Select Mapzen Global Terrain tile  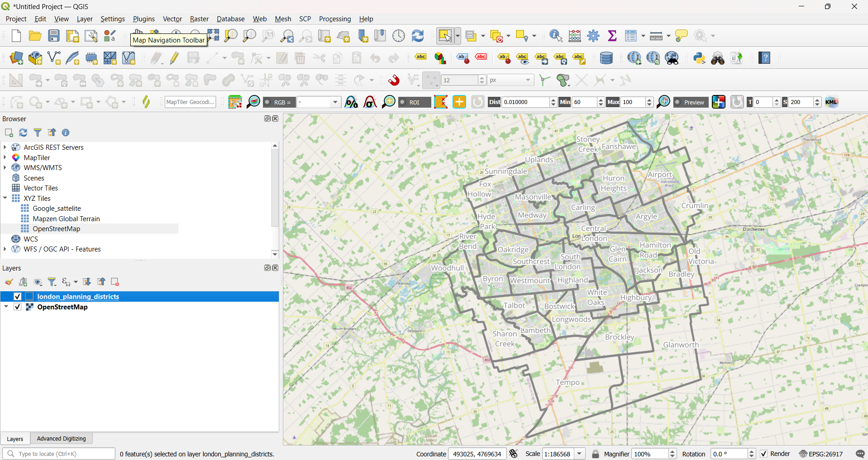67,219
